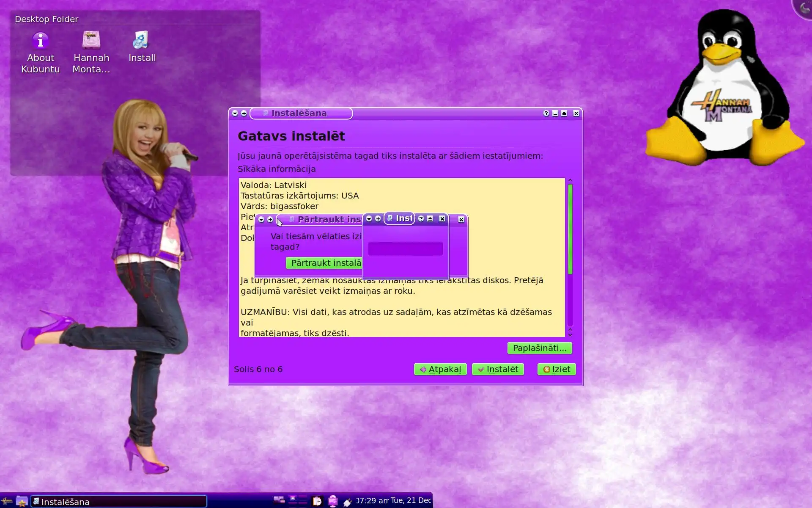Screen dimensions: 812x508
Task: Toggle the pin button on the small Inst window
Action: (x=378, y=219)
